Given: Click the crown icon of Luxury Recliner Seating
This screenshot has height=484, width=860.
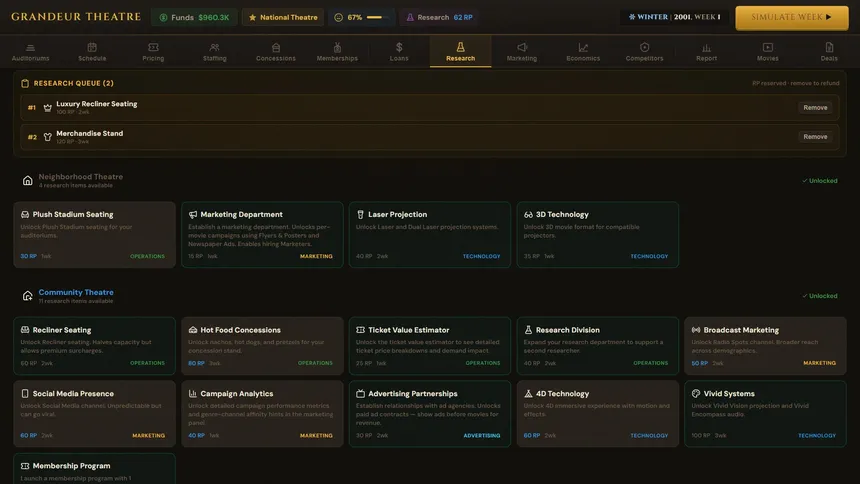Looking at the screenshot, I should [48, 108].
